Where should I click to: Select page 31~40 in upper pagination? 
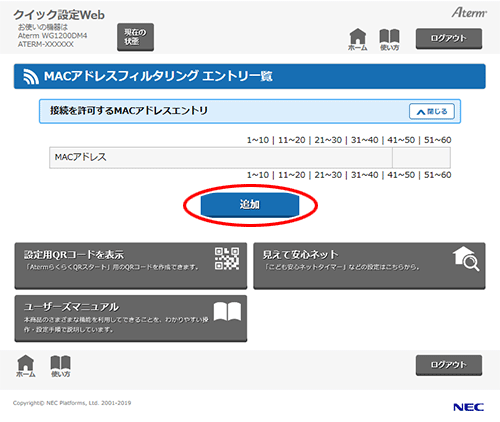[x=365, y=140]
